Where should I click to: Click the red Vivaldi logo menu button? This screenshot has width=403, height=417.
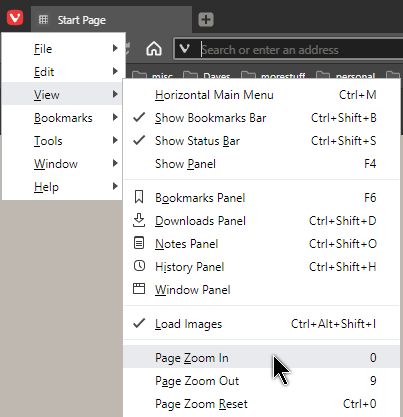[15, 18]
